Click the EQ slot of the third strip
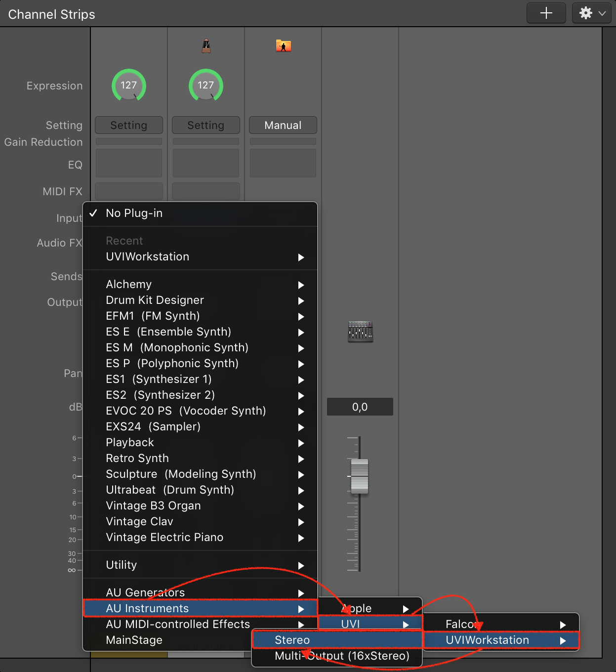This screenshot has width=616, height=672. 283,163
